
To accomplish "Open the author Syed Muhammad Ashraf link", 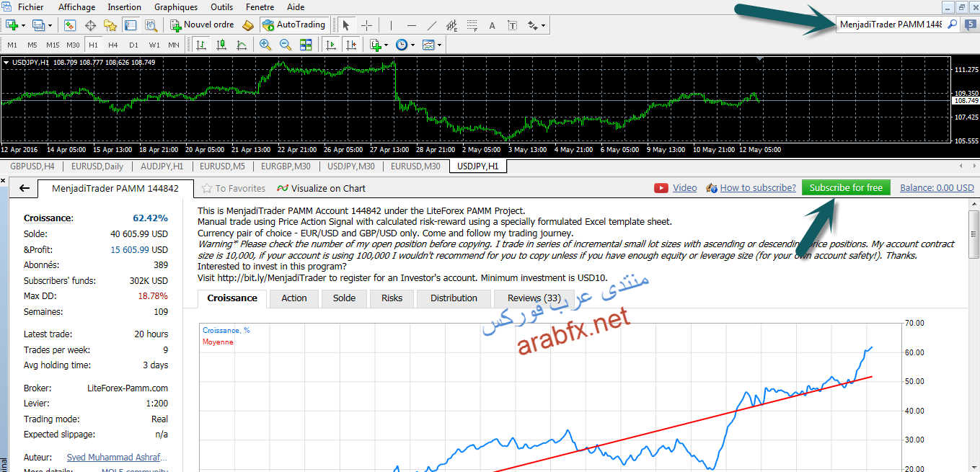I will click(117, 458).
